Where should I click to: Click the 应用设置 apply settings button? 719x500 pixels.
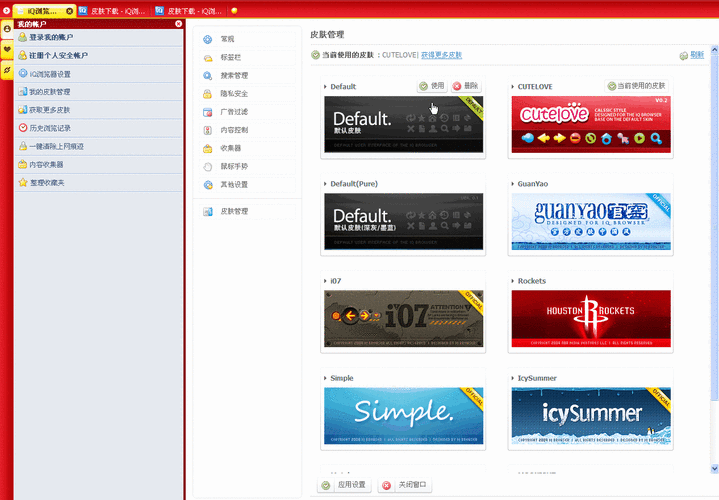(x=343, y=485)
